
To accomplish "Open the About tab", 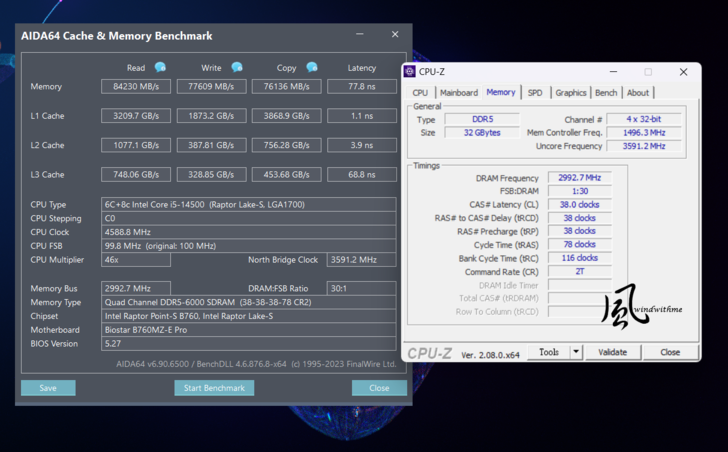I will pos(638,93).
